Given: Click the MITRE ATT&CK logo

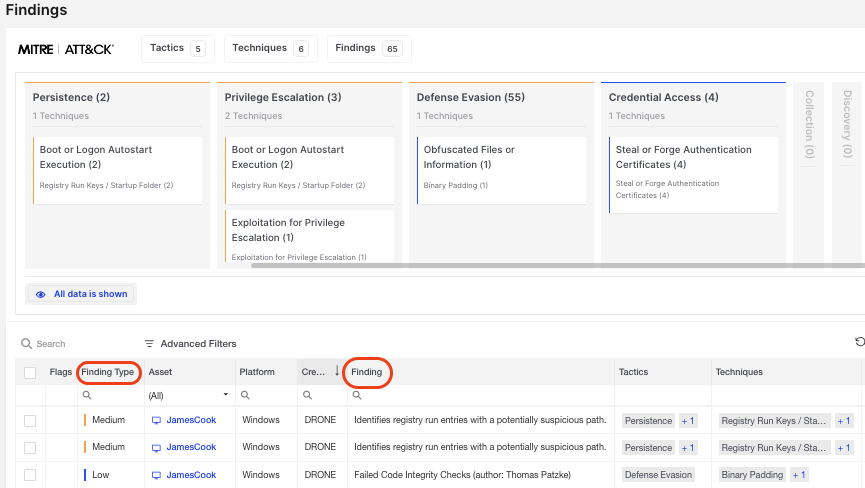Looking at the screenshot, I should 66,49.
